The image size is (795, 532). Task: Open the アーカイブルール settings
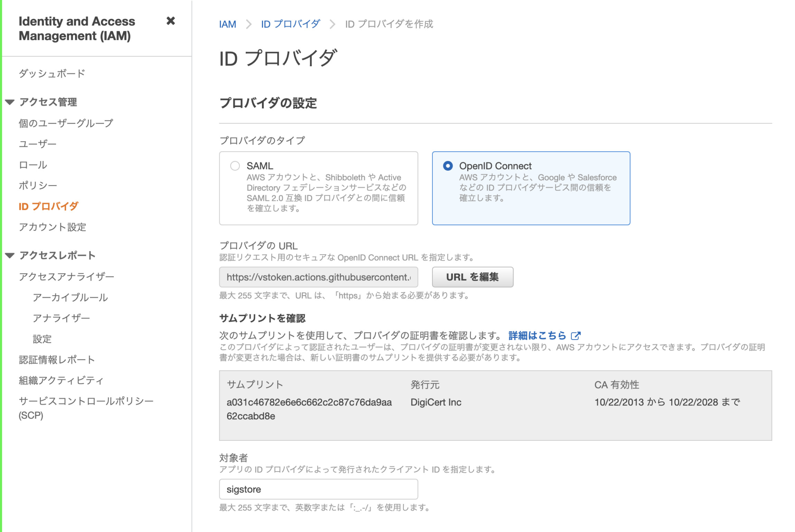pyautogui.click(x=71, y=297)
